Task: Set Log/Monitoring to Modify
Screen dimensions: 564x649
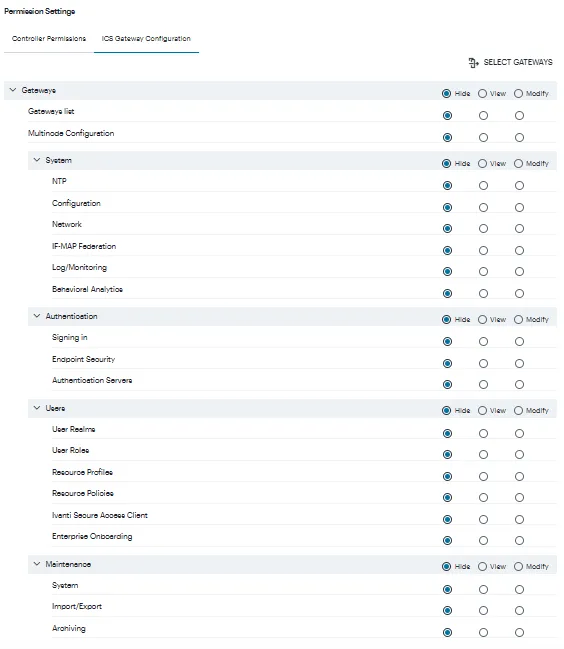Action: click(x=519, y=272)
